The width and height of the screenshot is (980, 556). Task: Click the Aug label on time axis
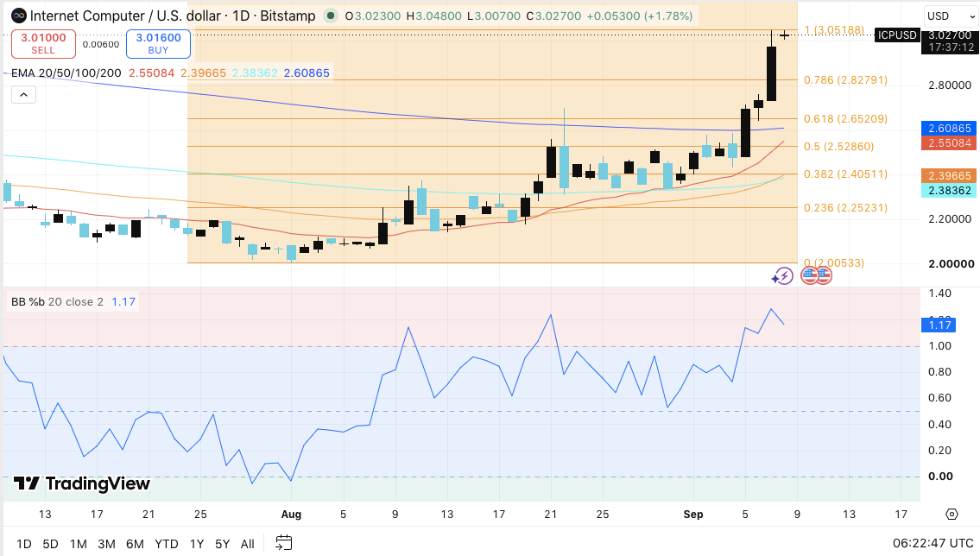pos(291,515)
